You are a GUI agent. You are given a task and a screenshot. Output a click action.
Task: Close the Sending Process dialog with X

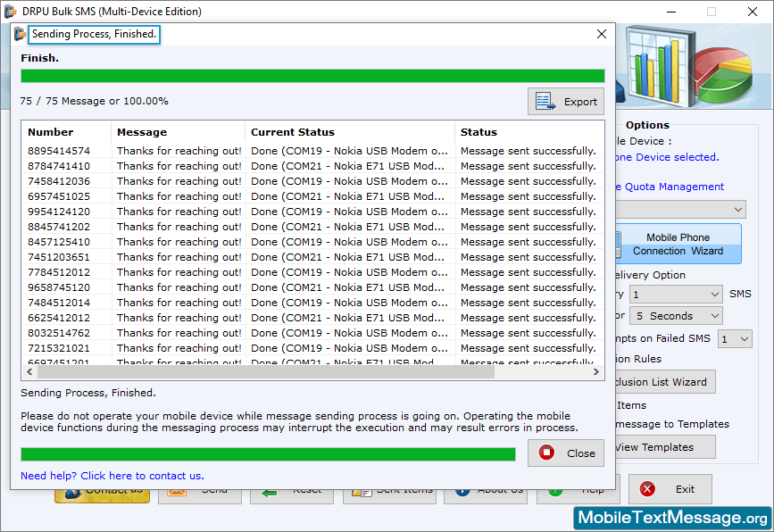[601, 34]
